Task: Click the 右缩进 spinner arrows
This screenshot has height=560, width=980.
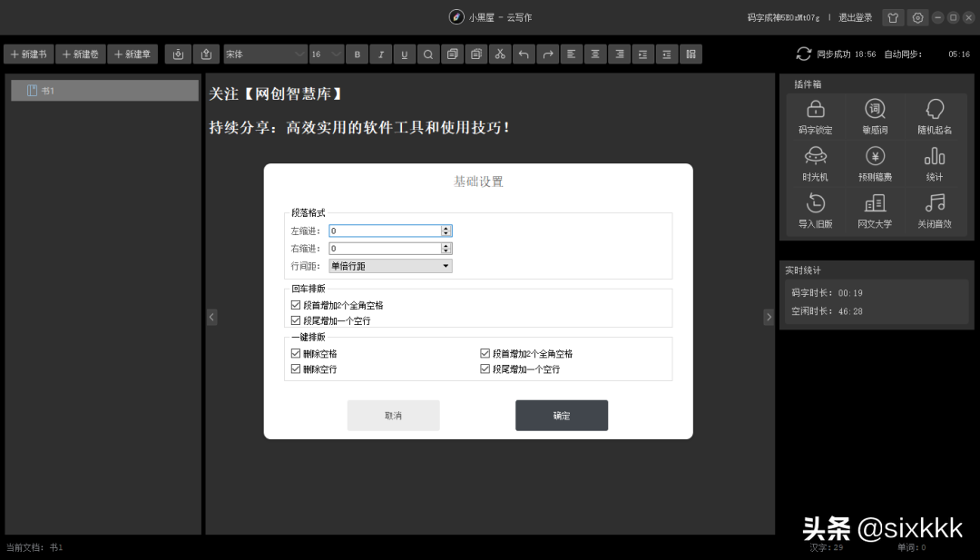Action: pyautogui.click(x=446, y=248)
